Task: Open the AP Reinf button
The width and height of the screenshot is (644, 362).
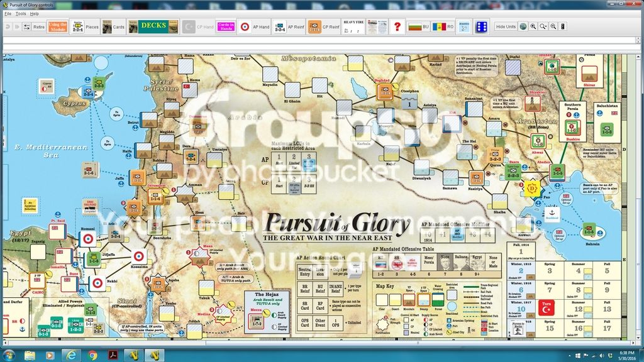Action: [x=289, y=26]
